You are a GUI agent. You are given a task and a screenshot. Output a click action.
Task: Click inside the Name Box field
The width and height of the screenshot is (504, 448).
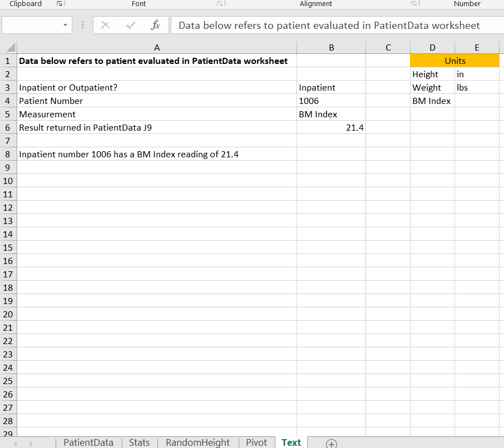pos(31,25)
